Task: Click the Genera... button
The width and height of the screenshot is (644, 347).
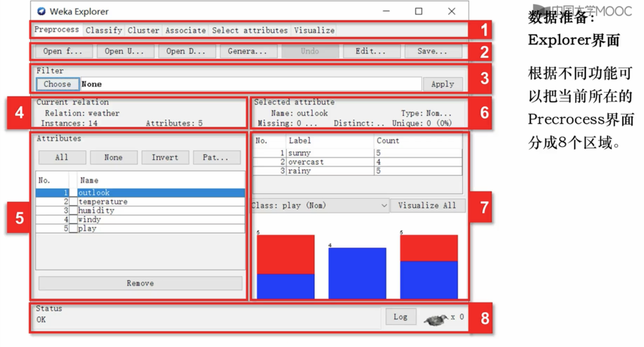Action: click(248, 51)
